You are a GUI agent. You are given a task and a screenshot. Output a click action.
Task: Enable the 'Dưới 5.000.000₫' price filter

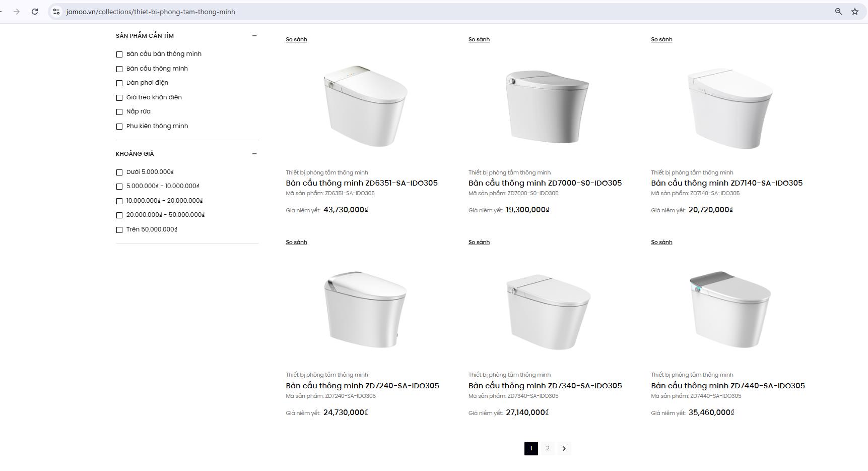pos(119,172)
